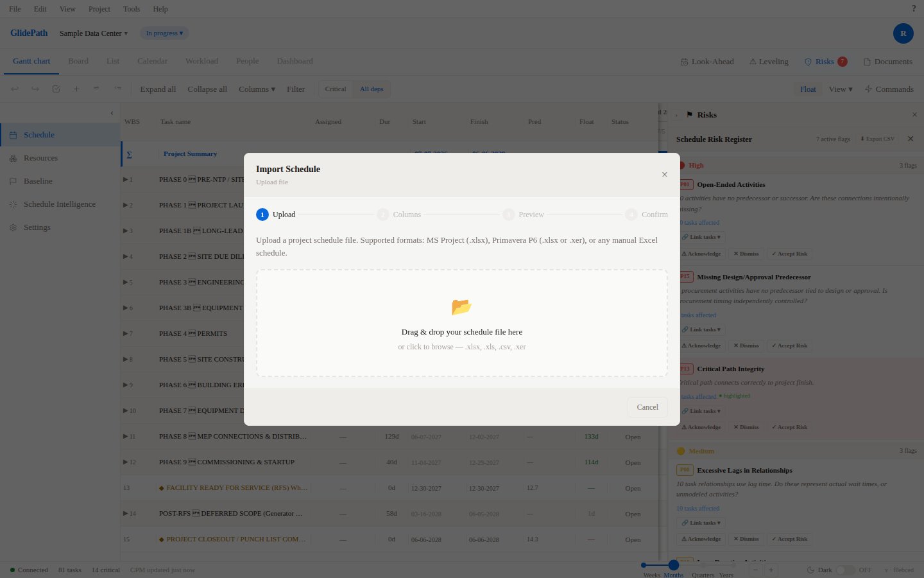Click the help question mark icon

[914, 9]
